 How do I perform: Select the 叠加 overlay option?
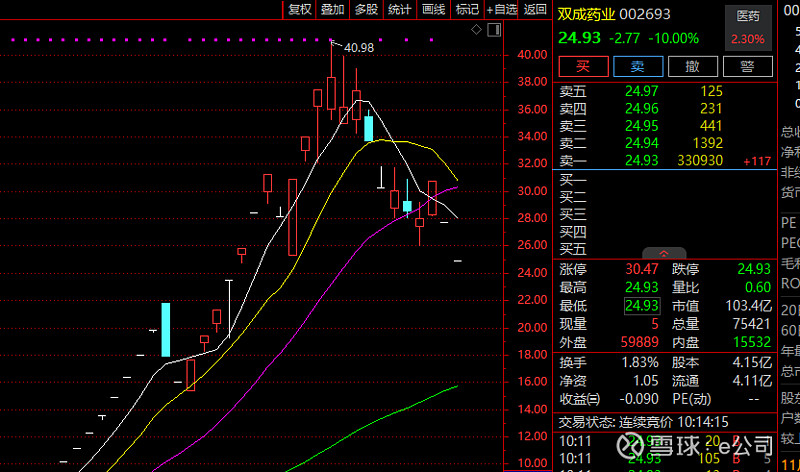click(333, 9)
